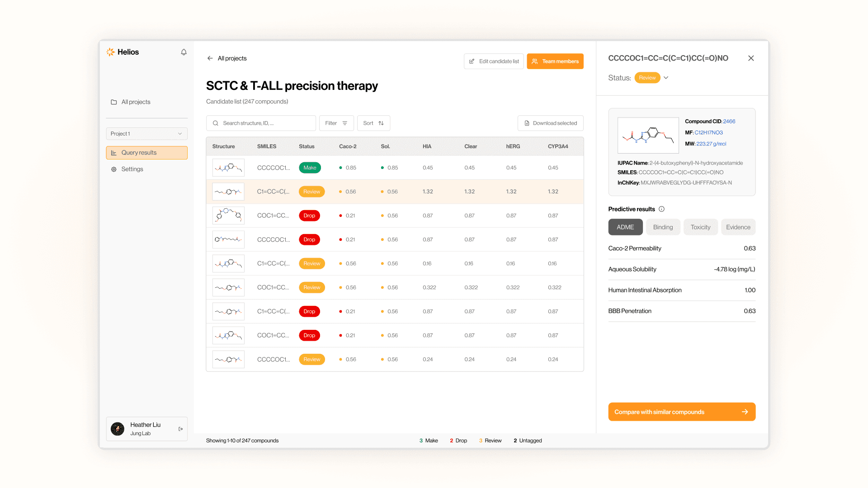
Task: Open the Review status dropdown chevron
Action: point(666,78)
